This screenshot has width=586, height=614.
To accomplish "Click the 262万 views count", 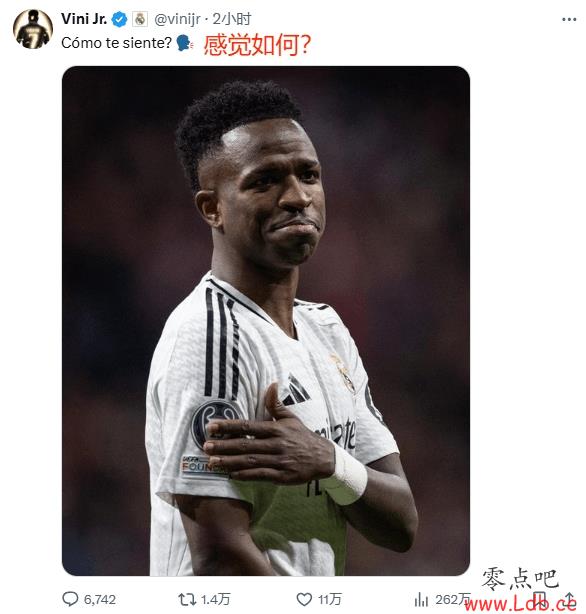I will (453, 600).
